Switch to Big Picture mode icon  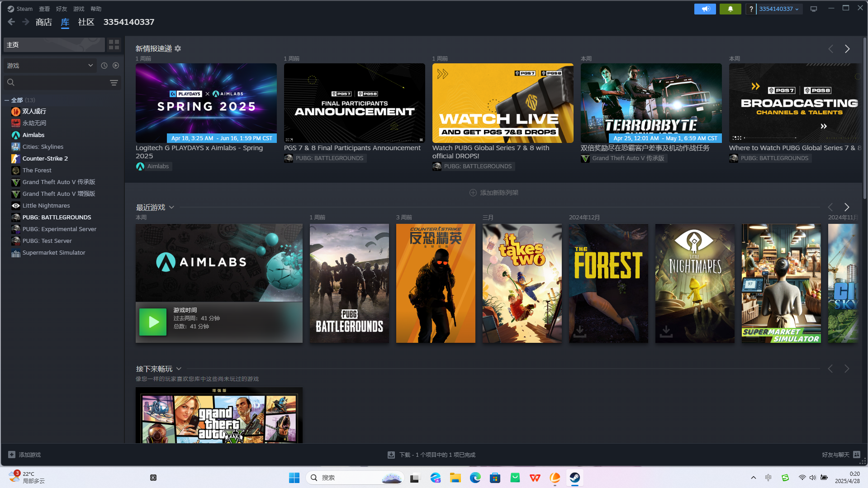814,9
